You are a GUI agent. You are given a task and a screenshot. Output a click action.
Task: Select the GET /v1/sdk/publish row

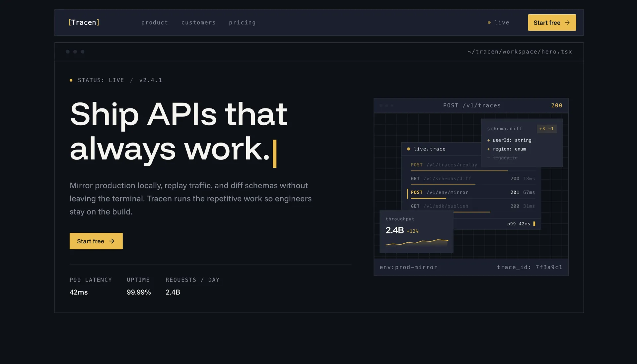coord(473,207)
